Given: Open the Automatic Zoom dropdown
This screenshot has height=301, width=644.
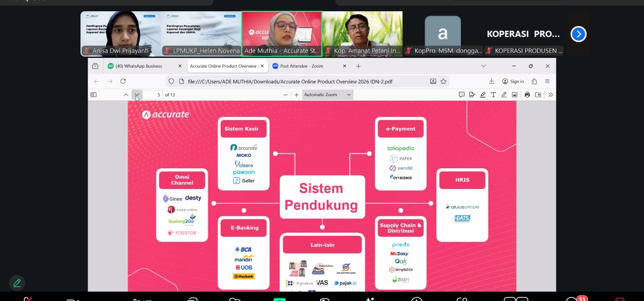Looking at the screenshot, I should pyautogui.click(x=328, y=95).
